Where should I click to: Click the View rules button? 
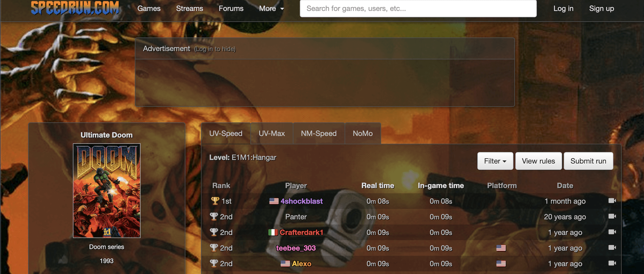538,161
